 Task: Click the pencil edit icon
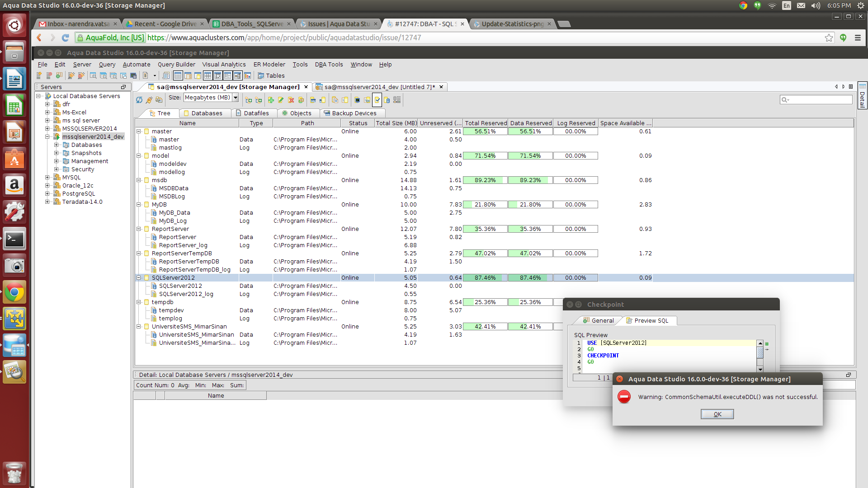pos(281,100)
